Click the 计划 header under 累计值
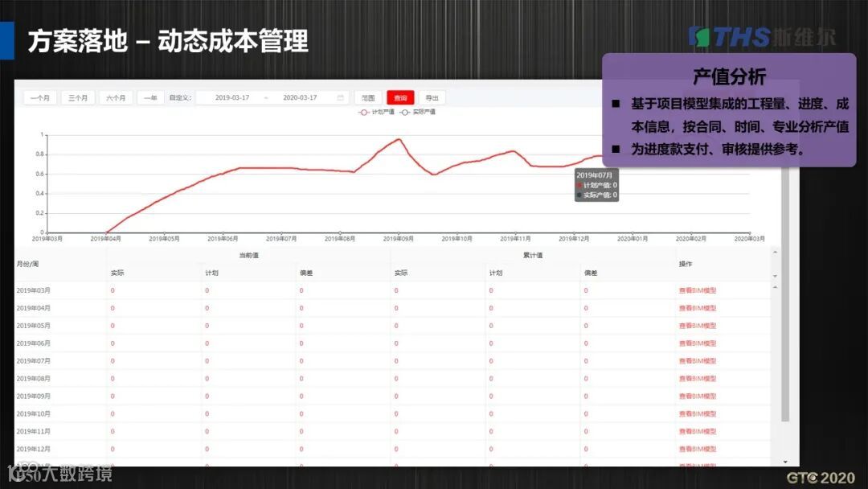The height and width of the screenshot is (489, 868). [x=495, y=273]
